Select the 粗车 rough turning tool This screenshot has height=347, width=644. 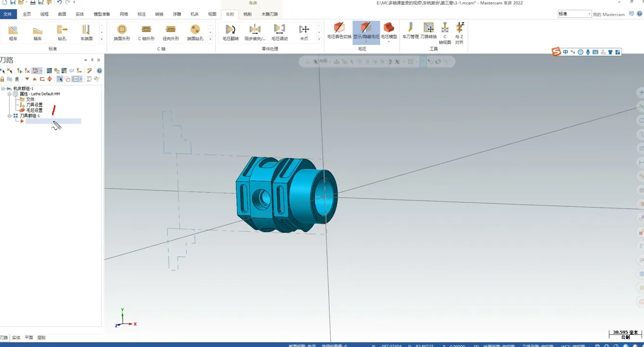pos(13,32)
